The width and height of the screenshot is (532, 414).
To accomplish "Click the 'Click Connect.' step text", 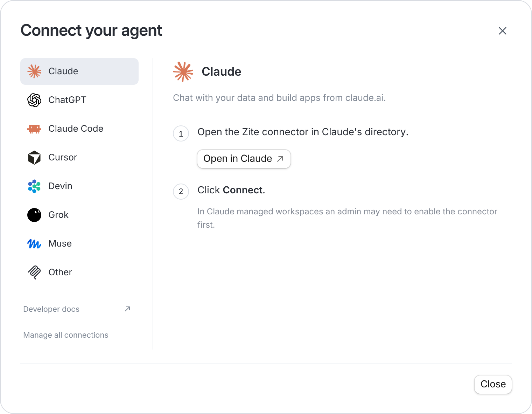I will (231, 190).
